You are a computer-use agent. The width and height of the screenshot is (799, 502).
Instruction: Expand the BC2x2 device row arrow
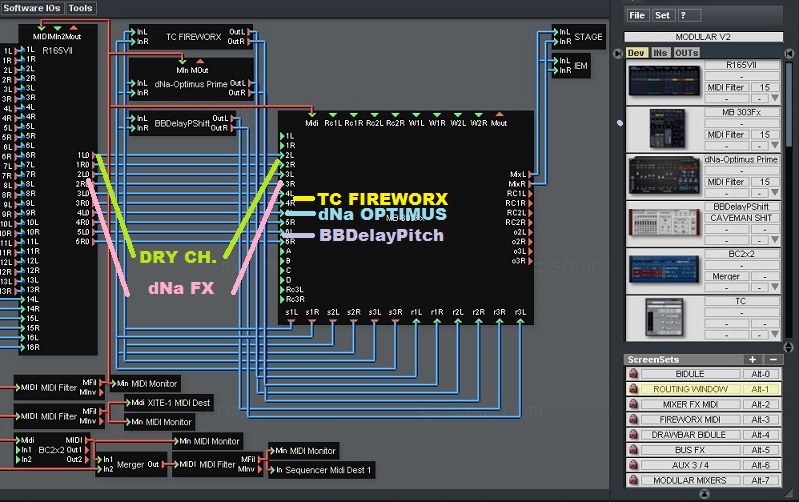pos(775,287)
